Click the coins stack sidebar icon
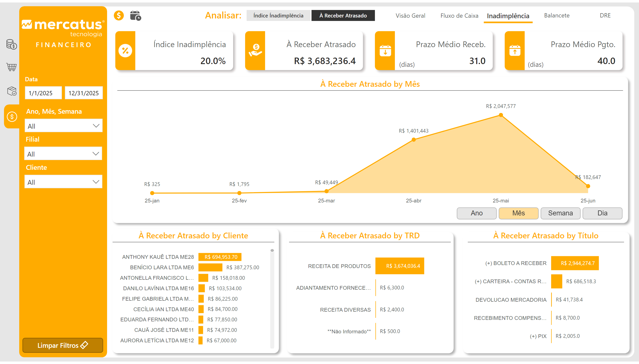The image size is (639, 364). tap(11, 44)
